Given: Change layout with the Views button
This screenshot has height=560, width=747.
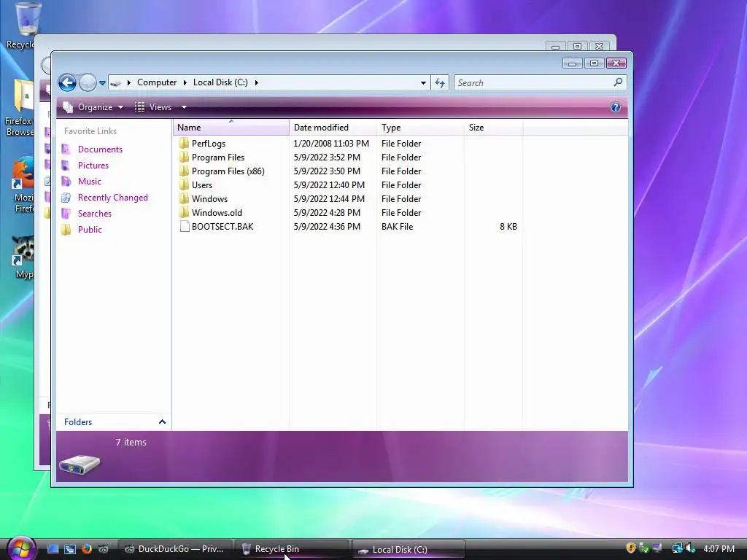Looking at the screenshot, I should click(x=153, y=107).
